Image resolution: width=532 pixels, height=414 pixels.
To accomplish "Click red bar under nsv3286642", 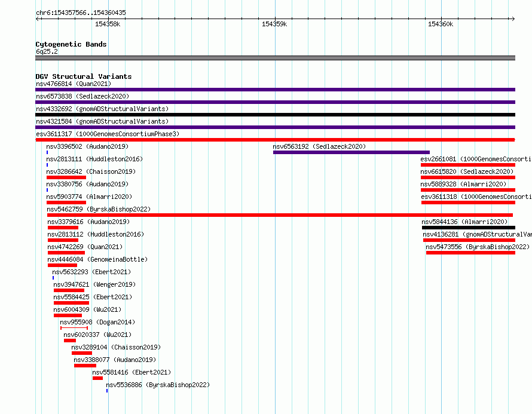I will click(66, 177).
